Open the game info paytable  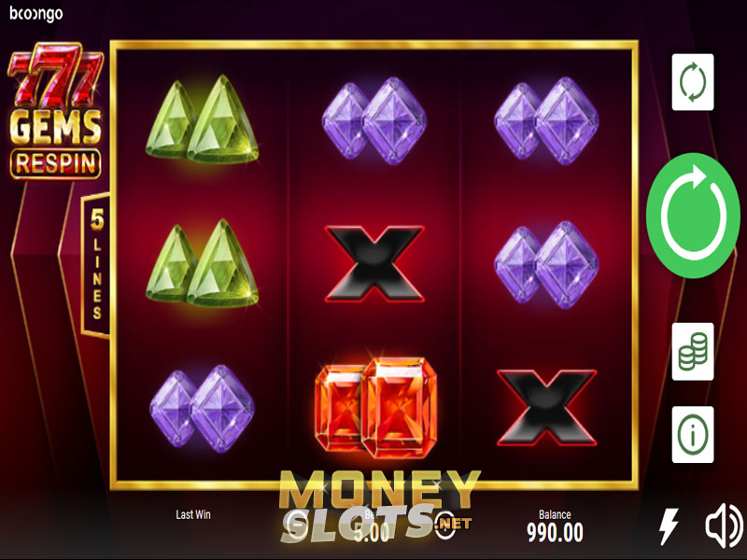[x=693, y=434]
